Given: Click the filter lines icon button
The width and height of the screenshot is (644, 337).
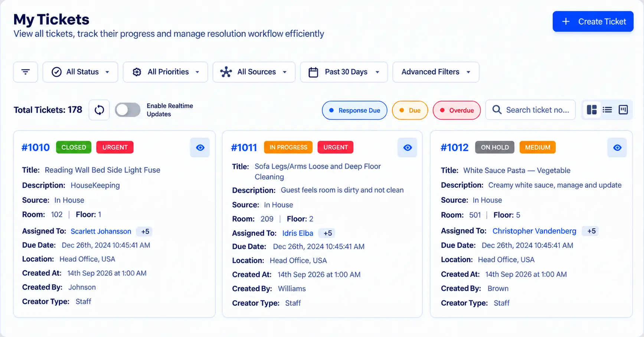Looking at the screenshot, I should click(26, 72).
